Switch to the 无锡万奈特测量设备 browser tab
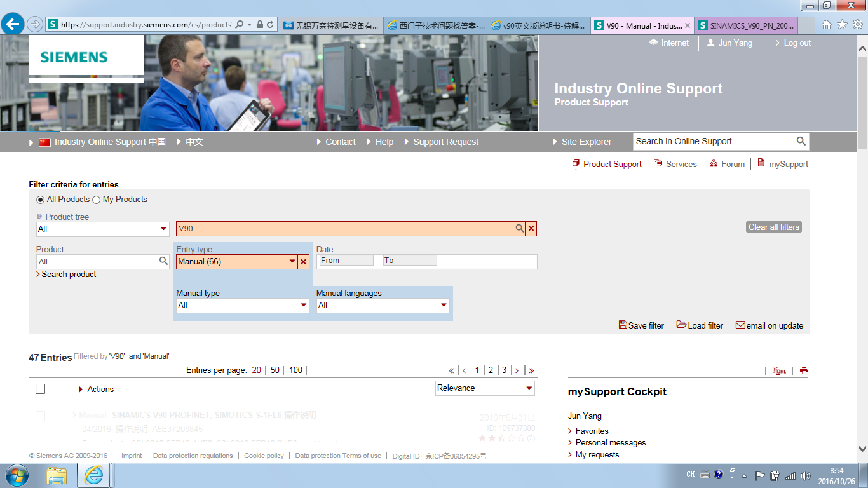The height and width of the screenshot is (488, 868). pyautogui.click(x=331, y=25)
